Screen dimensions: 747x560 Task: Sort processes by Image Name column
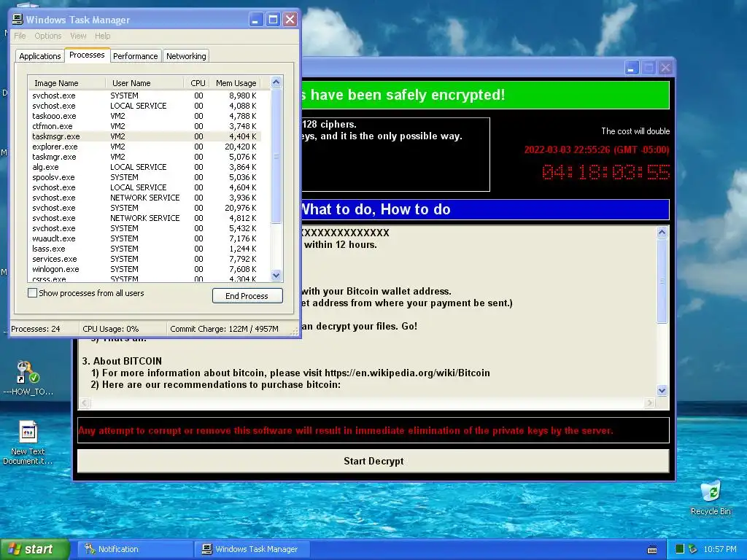click(66, 83)
